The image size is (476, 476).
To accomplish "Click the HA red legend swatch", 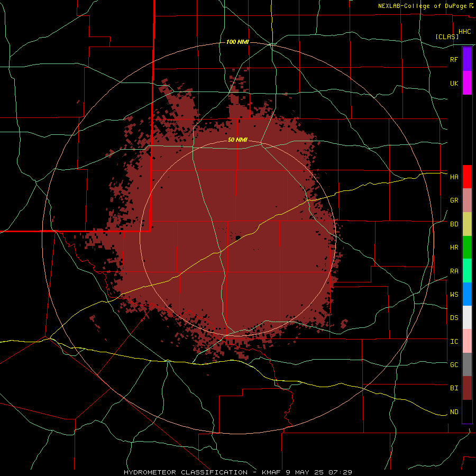I will click(x=467, y=177).
